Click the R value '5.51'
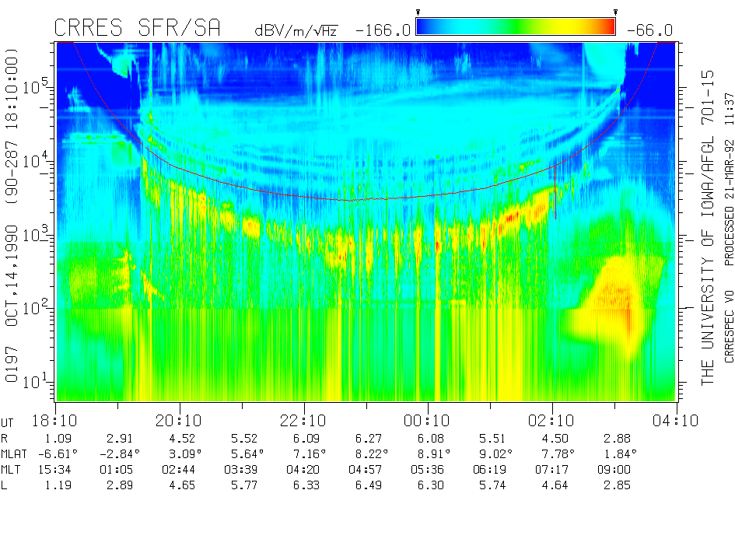 pos(492,439)
